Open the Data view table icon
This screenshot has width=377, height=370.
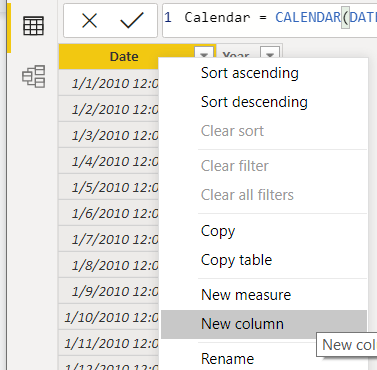pos(33,26)
